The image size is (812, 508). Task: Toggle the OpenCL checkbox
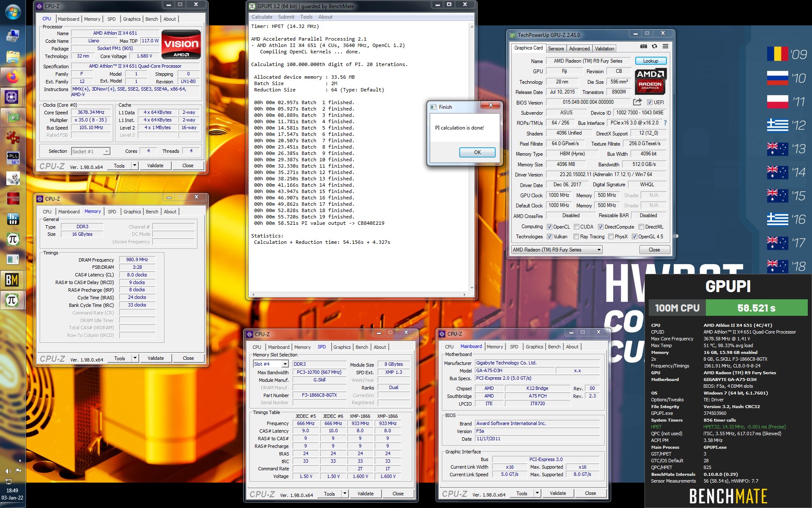tap(549, 227)
